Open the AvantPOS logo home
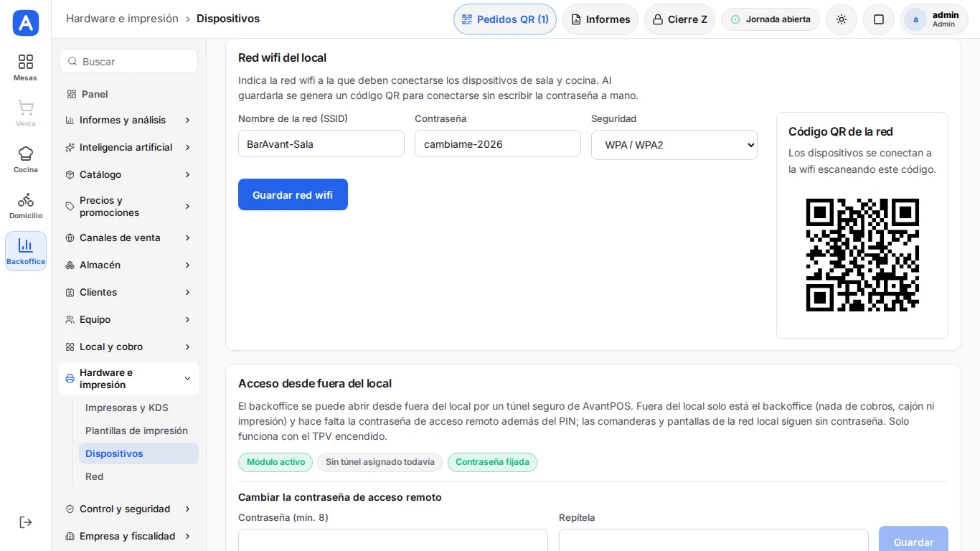This screenshot has width=980, height=551. pyautogui.click(x=26, y=23)
